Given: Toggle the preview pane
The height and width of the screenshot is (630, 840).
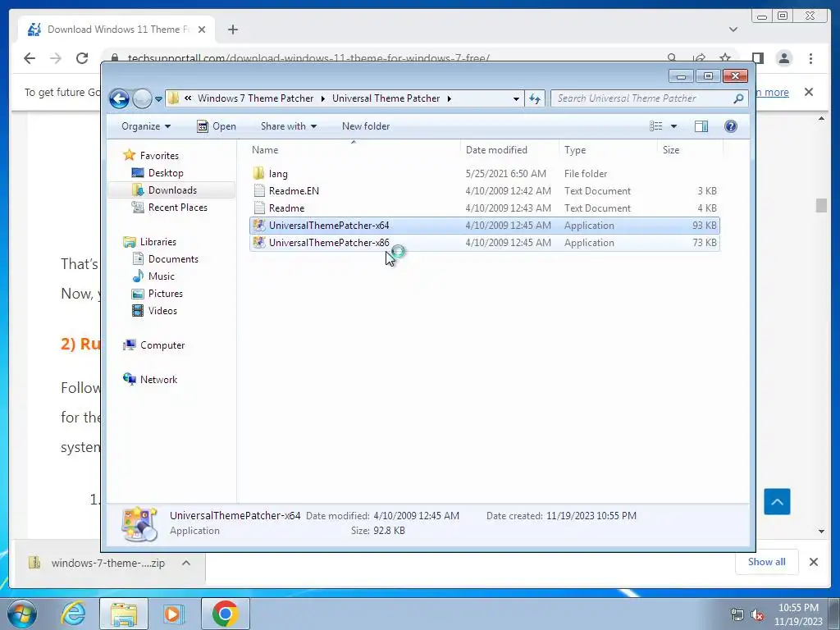Looking at the screenshot, I should point(701,126).
